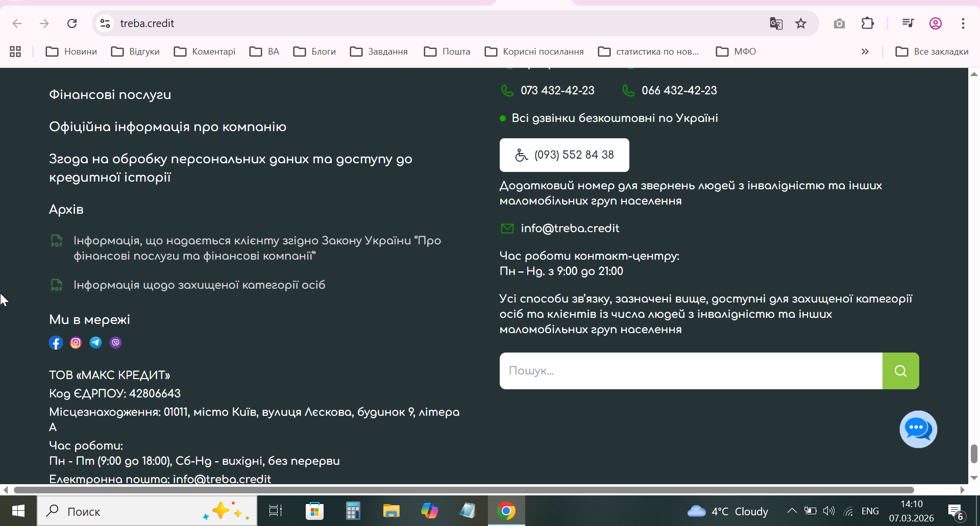Open the media control toolbar icon

pyautogui.click(x=908, y=23)
